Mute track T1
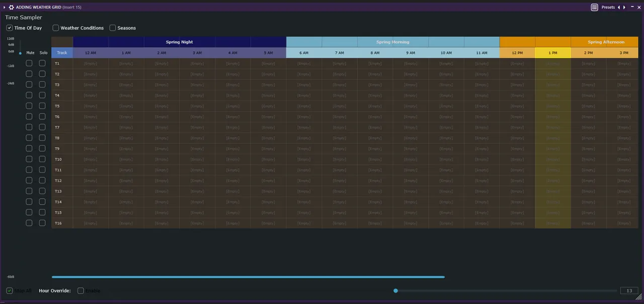Image resolution: width=644 pixels, height=304 pixels. [x=29, y=63]
